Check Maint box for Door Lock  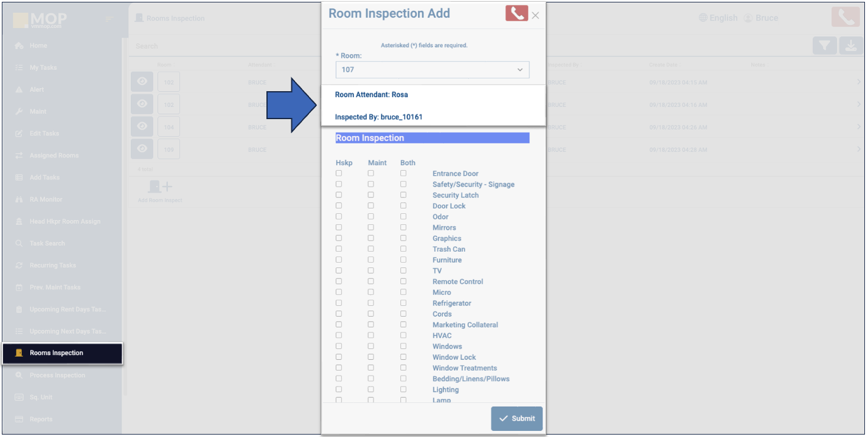pos(371,206)
